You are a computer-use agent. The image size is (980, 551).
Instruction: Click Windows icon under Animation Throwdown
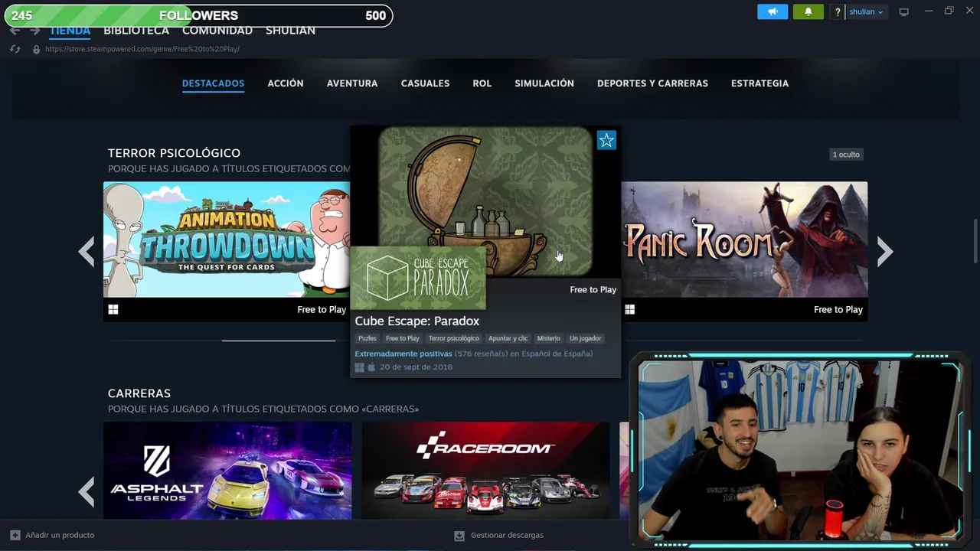tap(113, 309)
